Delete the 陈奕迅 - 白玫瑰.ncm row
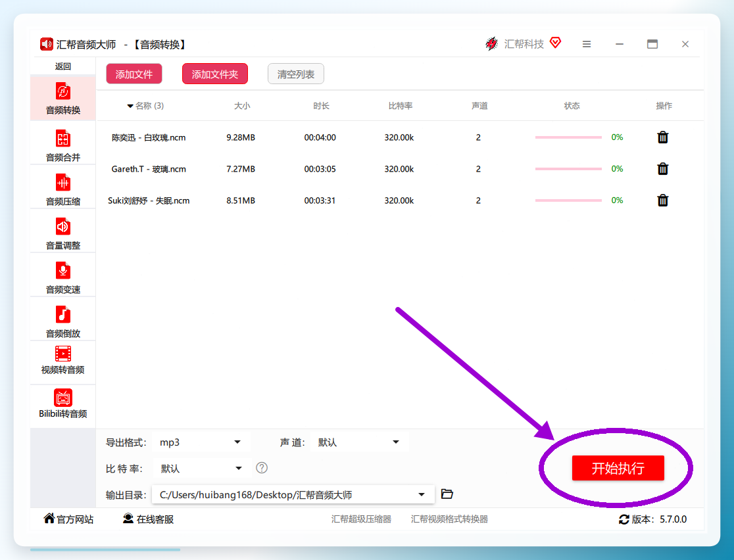The image size is (734, 560). coord(662,137)
